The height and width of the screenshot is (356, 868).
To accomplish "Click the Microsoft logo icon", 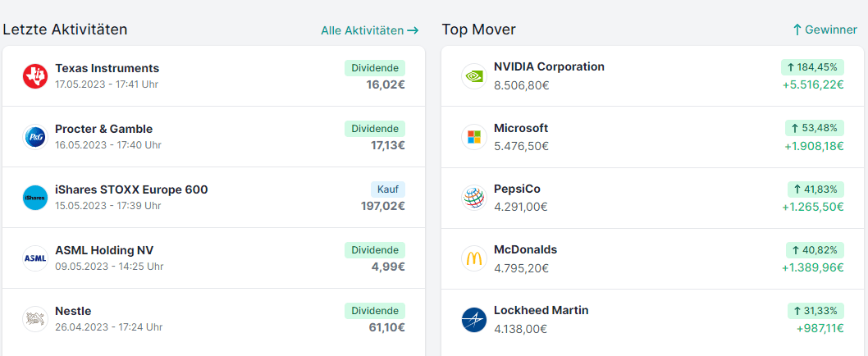I will tap(474, 137).
